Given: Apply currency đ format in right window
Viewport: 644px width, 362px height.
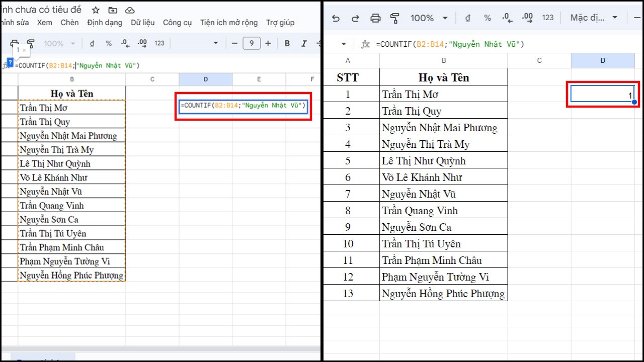Looking at the screenshot, I should coord(468,18).
